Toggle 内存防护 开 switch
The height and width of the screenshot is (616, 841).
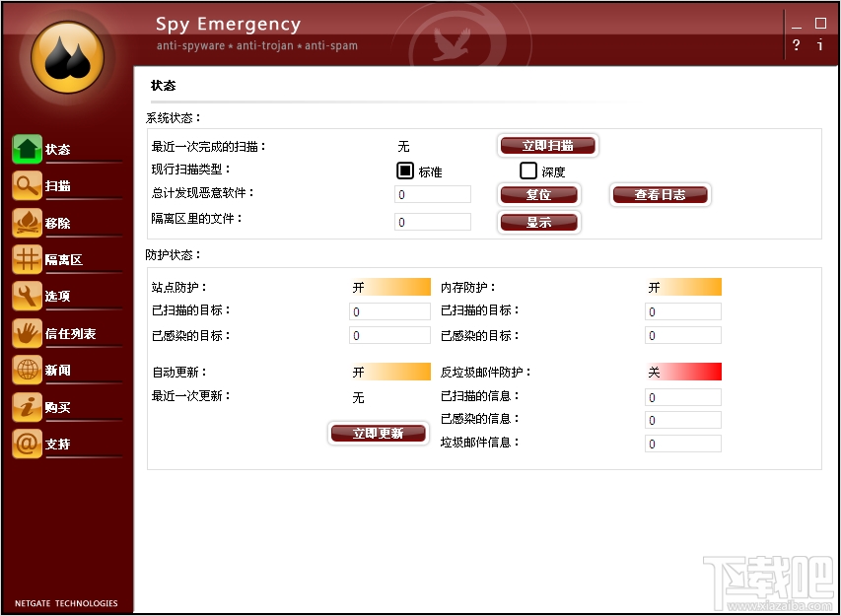[683, 287]
